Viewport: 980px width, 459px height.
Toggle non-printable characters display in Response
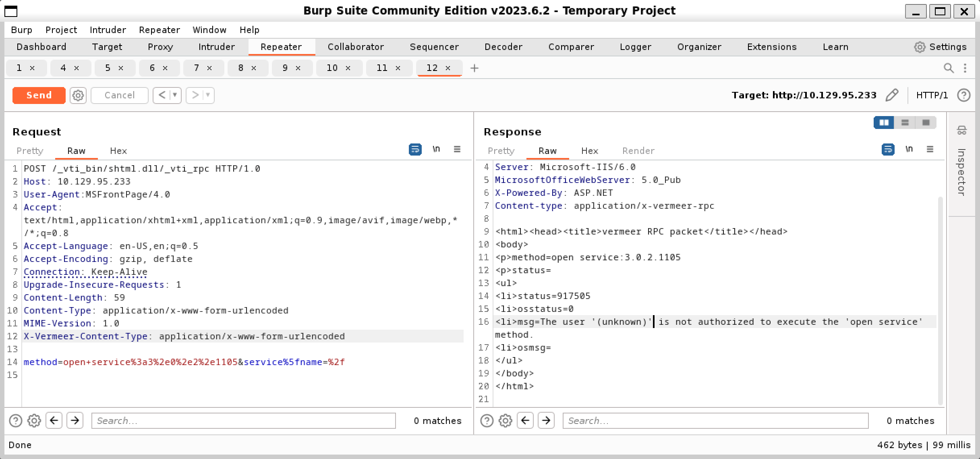909,150
